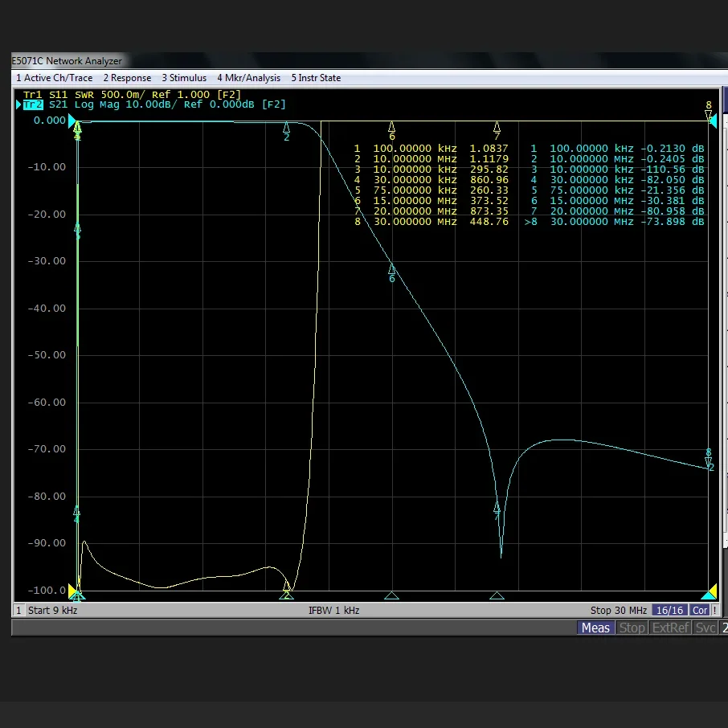The height and width of the screenshot is (728, 728).
Task: Toggle the Meas status indicator
Action: coord(595,628)
